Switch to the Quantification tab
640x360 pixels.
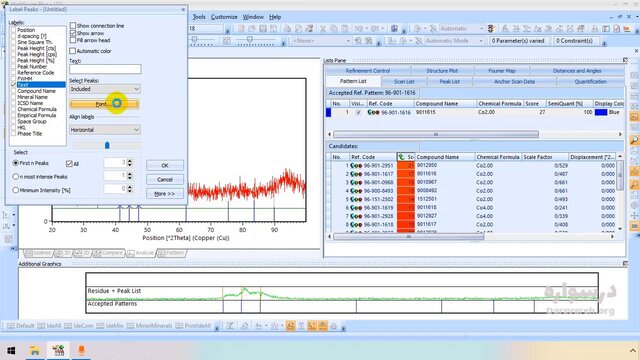(x=590, y=82)
